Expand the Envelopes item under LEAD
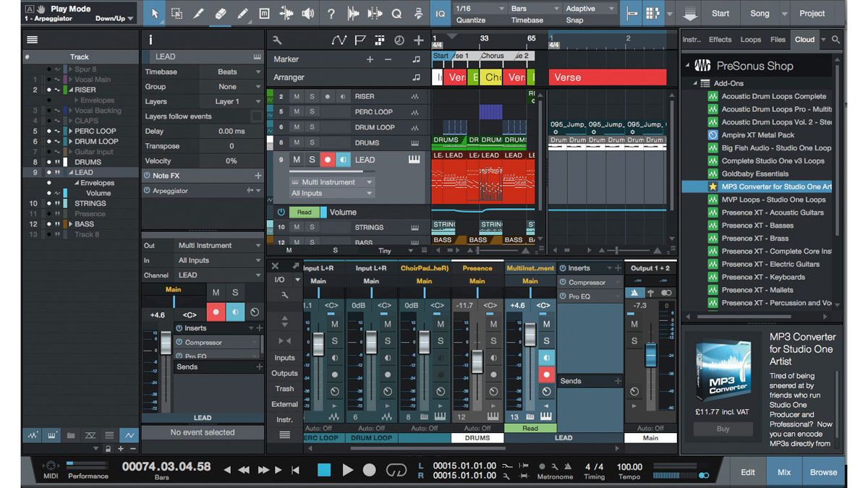The width and height of the screenshot is (868, 488). coord(77,184)
